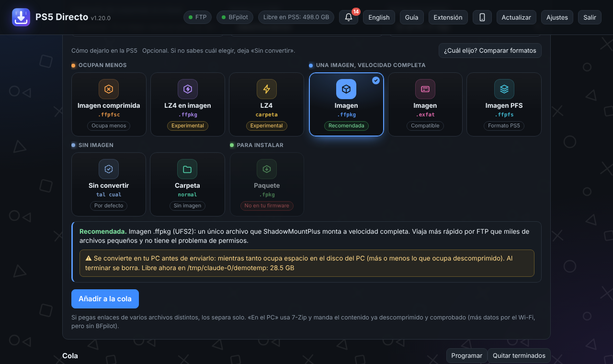Click the PS5 Directo download logo
The image size is (613, 364).
[x=21, y=17]
